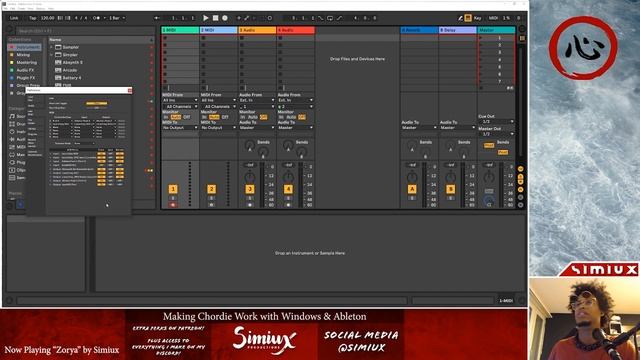The width and height of the screenshot is (640, 360).
Task: Open the Master Out dropdown
Action: point(496,134)
